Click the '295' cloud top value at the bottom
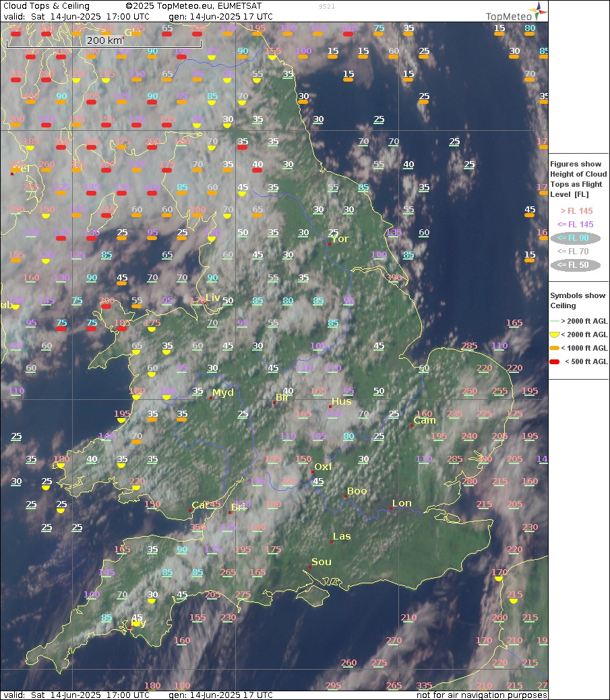The height and width of the screenshot is (700, 610). tap(333, 685)
